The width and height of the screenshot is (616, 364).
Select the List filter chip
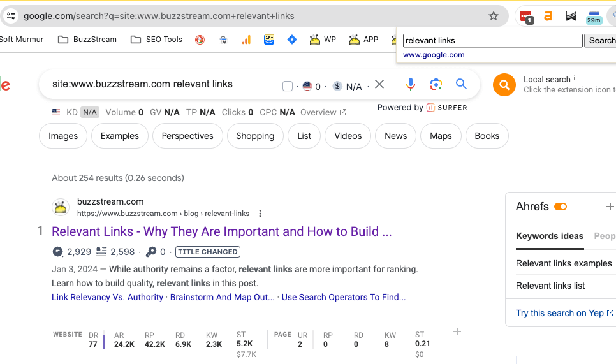(304, 136)
